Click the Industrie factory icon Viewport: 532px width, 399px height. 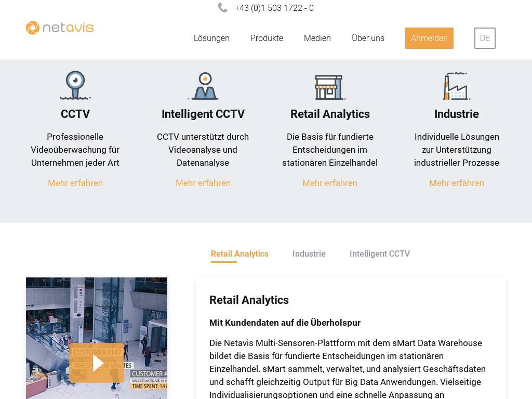456,86
